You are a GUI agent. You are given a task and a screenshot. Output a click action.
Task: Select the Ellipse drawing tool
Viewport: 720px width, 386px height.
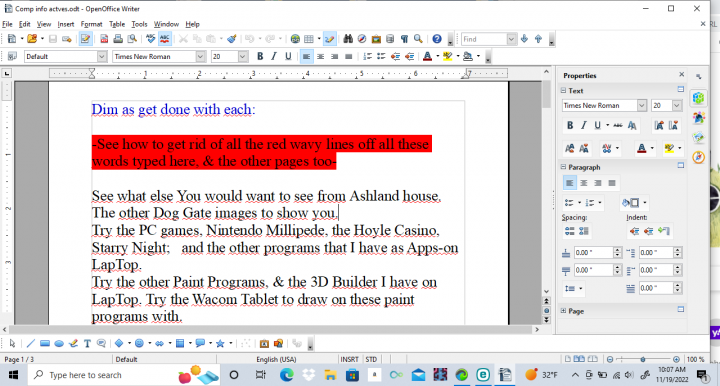coord(59,343)
